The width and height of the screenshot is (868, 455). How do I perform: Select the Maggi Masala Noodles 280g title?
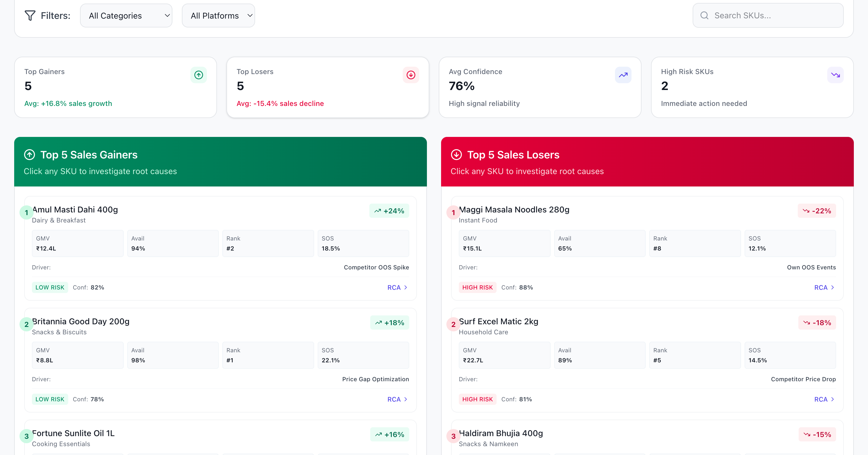pyautogui.click(x=514, y=210)
